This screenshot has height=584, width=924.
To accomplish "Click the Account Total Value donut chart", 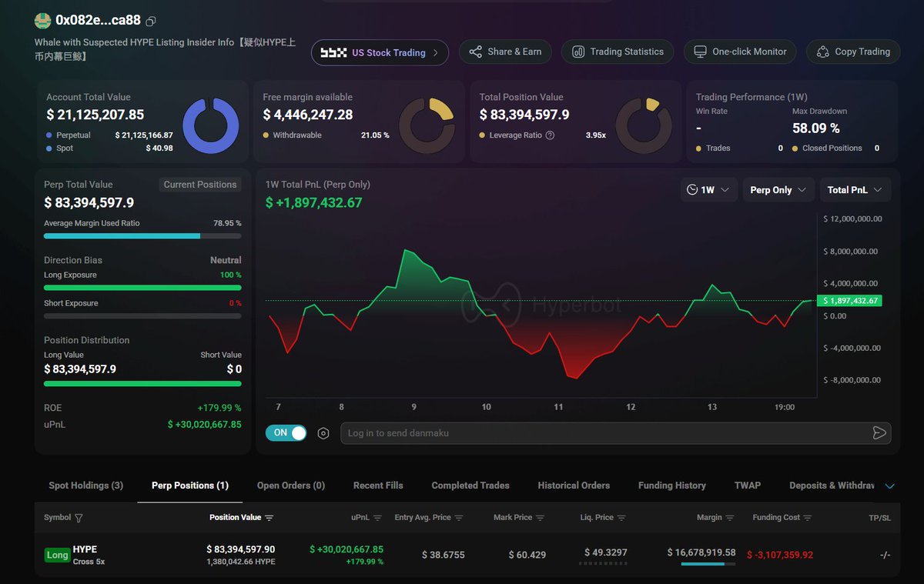I will pos(211,126).
